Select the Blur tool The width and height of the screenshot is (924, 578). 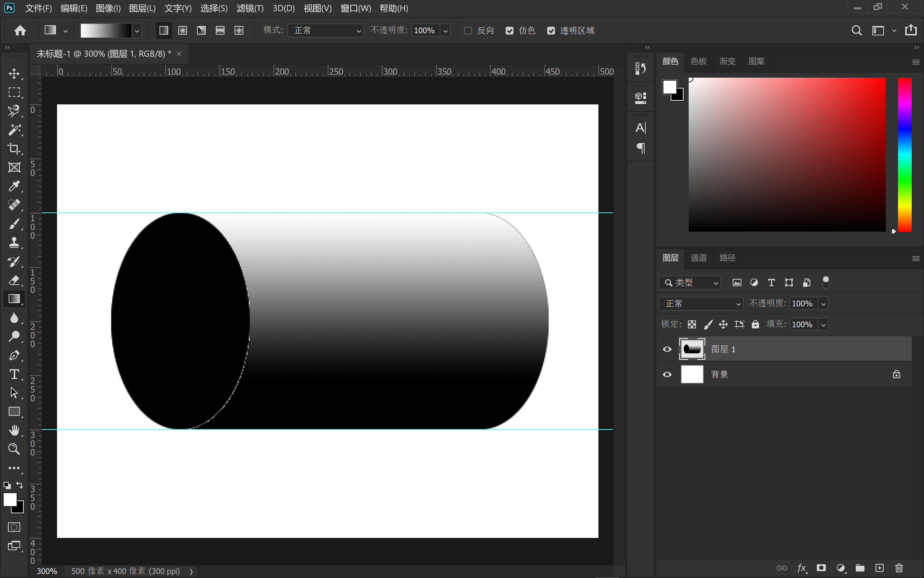(14, 318)
